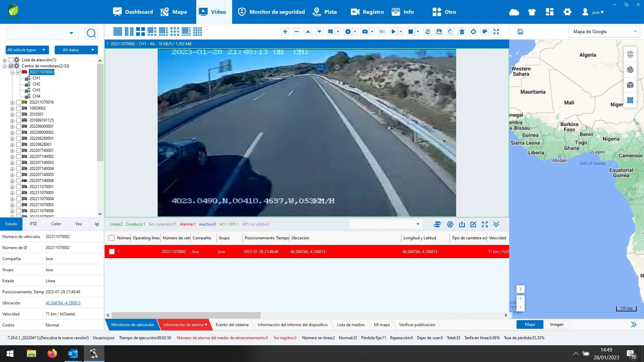Tick the checkbox on the red alarm row
The width and height of the screenshot is (644, 362).
pyautogui.click(x=112, y=251)
